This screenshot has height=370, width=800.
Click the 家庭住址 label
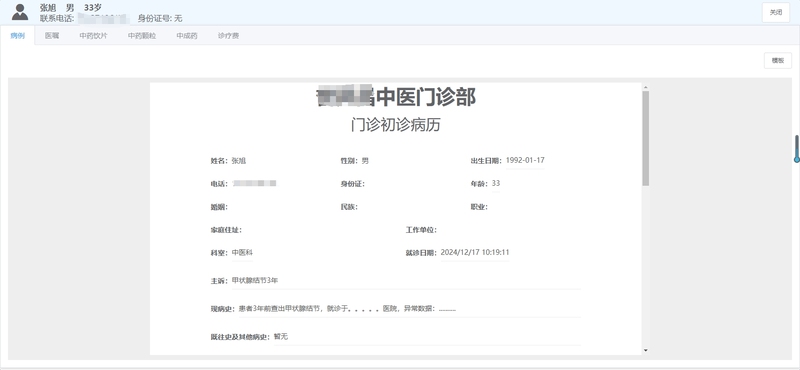226,230
